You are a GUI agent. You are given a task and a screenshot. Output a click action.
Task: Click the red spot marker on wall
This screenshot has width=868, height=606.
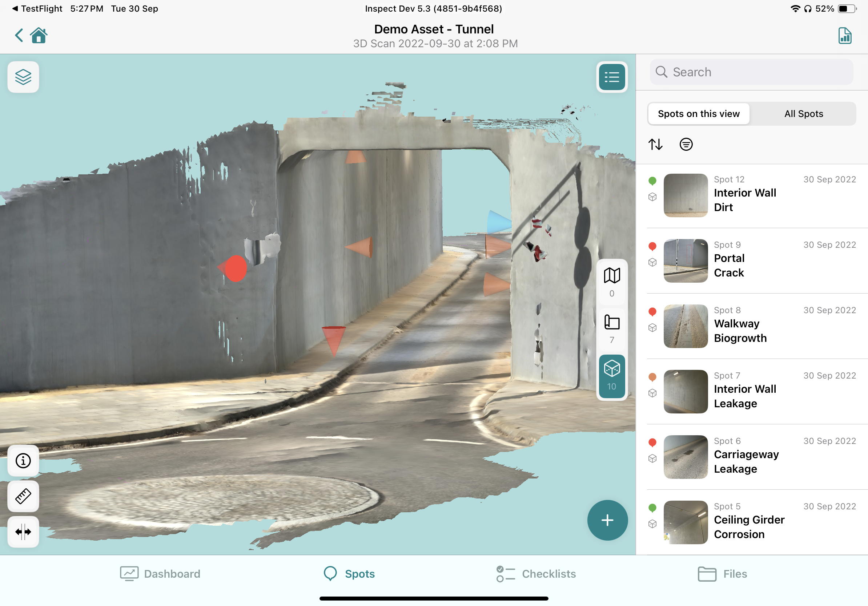236,268
